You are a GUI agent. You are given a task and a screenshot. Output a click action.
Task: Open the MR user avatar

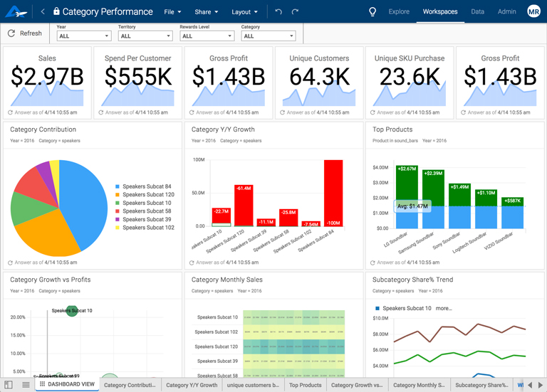(x=533, y=11)
